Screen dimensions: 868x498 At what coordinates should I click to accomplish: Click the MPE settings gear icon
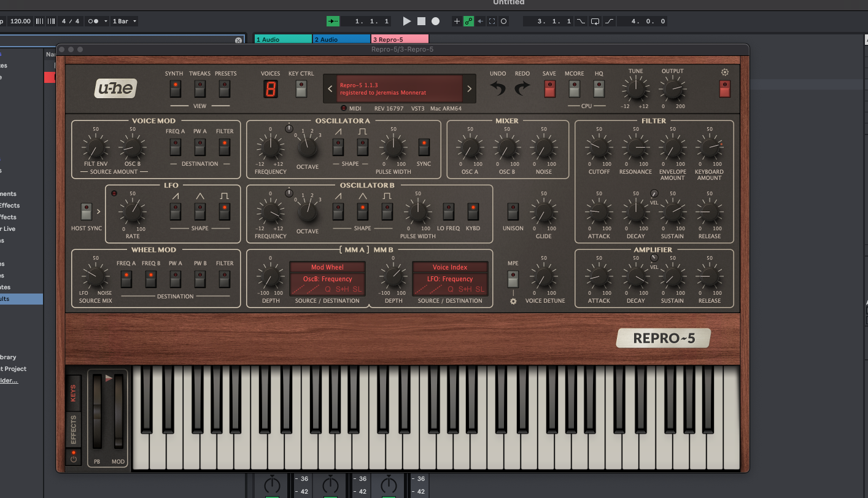coord(513,302)
